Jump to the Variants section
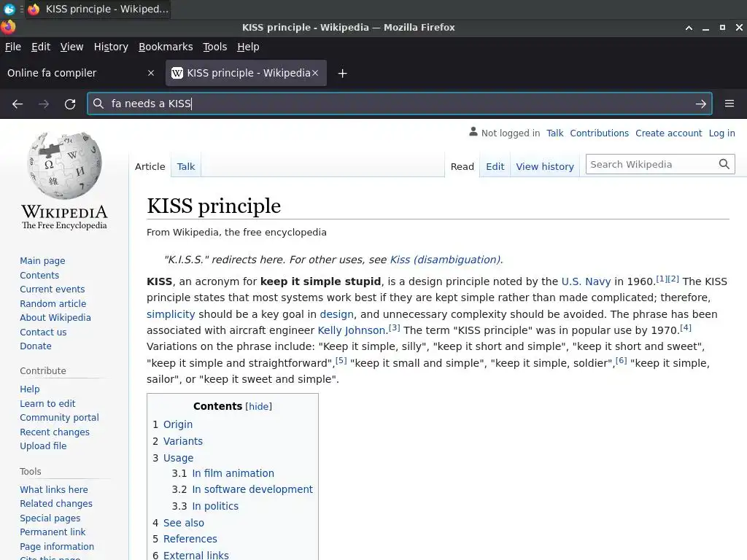The height and width of the screenshot is (560, 747). [x=183, y=441]
